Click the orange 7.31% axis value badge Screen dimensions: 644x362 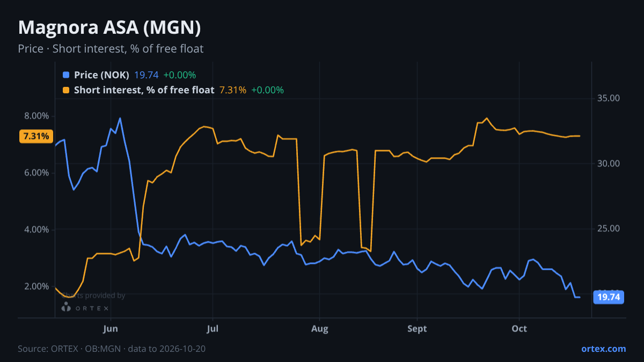tap(36, 136)
